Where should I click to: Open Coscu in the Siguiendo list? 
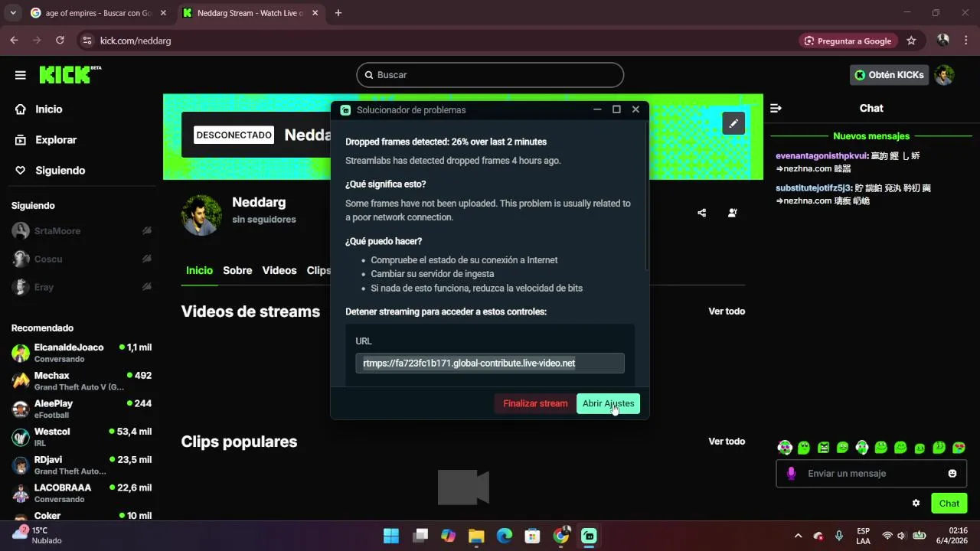tap(82, 259)
